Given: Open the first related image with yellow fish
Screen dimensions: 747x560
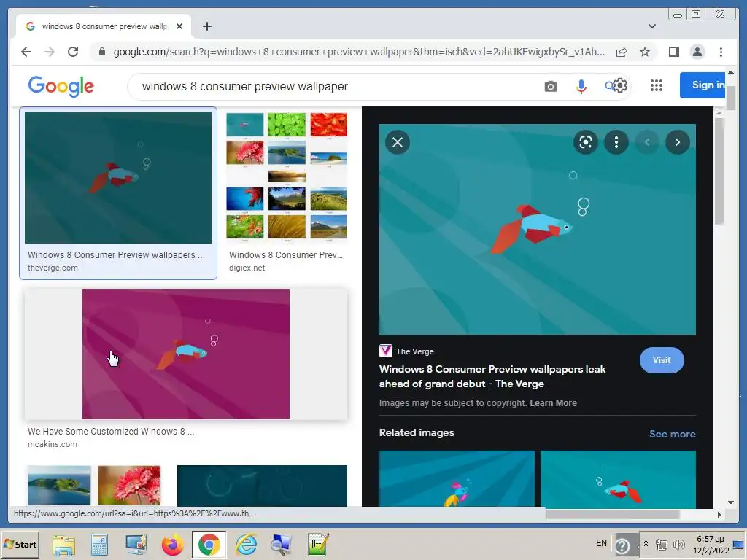Looking at the screenshot, I should [x=457, y=480].
